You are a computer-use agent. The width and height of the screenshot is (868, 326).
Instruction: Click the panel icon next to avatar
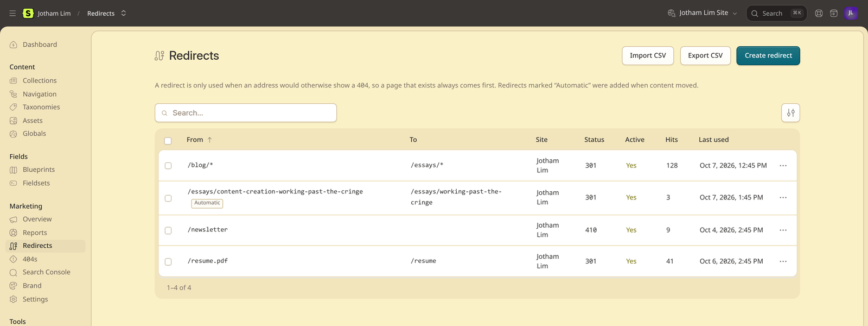(834, 13)
